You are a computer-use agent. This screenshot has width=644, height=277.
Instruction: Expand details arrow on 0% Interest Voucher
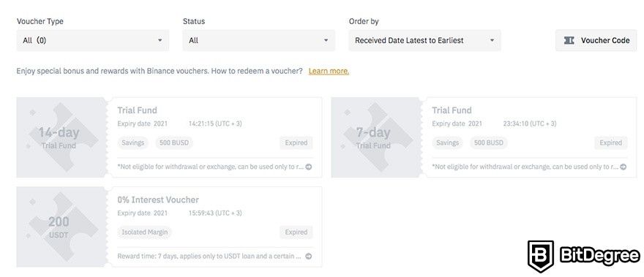(x=308, y=256)
